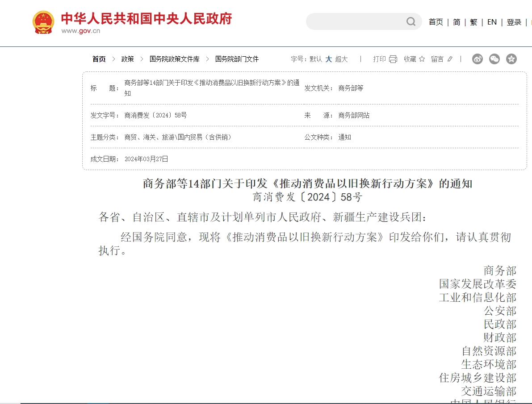Open 国务院部门文件 breadcrumb link

[x=237, y=59]
